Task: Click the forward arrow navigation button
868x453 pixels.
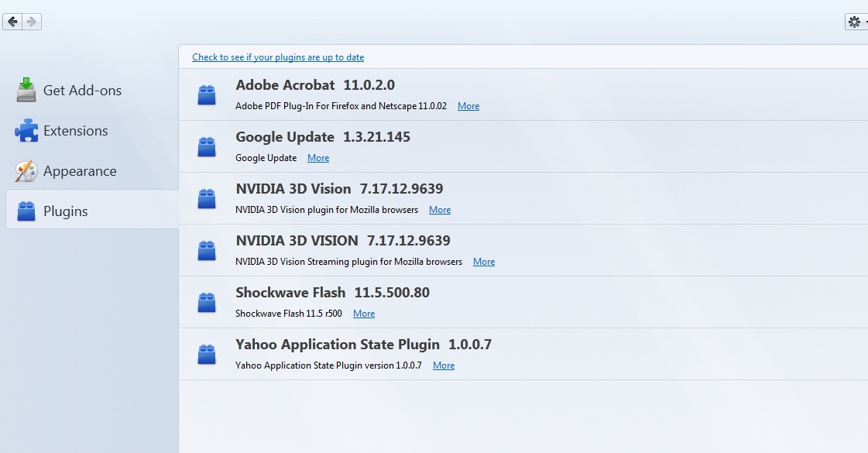Action: (x=32, y=22)
